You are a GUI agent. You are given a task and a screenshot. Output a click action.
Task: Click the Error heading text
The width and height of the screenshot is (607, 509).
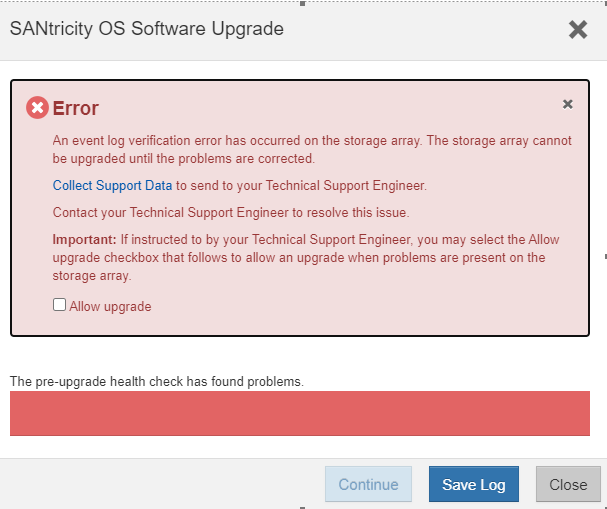[76, 108]
